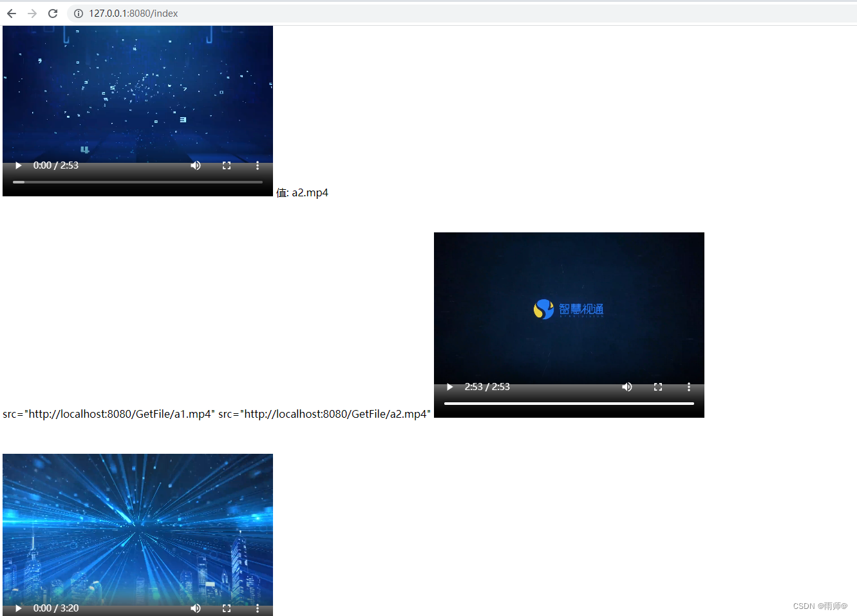The height and width of the screenshot is (616, 857).
Task: Open more options menu on first video
Action: pyautogui.click(x=258, y=165)
